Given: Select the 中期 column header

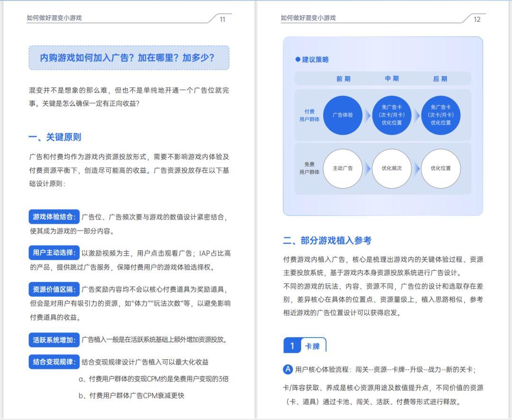Looking at the screenshot, I should tap(392, 79).
